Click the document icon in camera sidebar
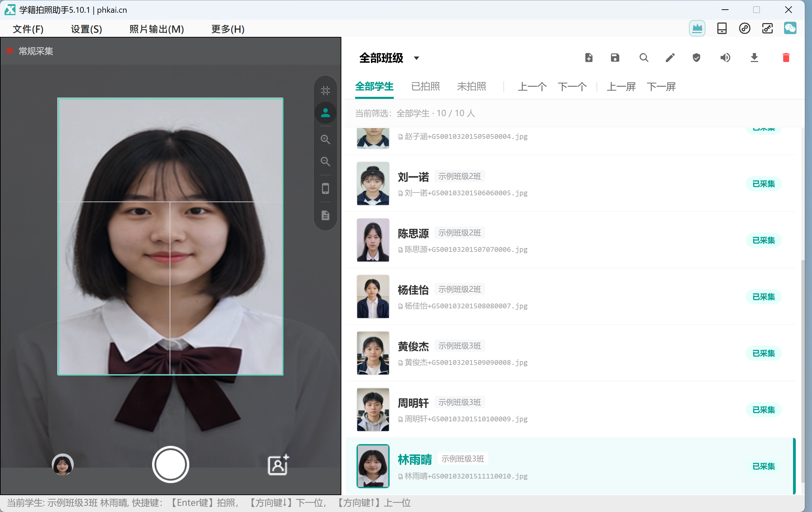The width and height of the screenshot is (812, 512). [x=325, y=215]
